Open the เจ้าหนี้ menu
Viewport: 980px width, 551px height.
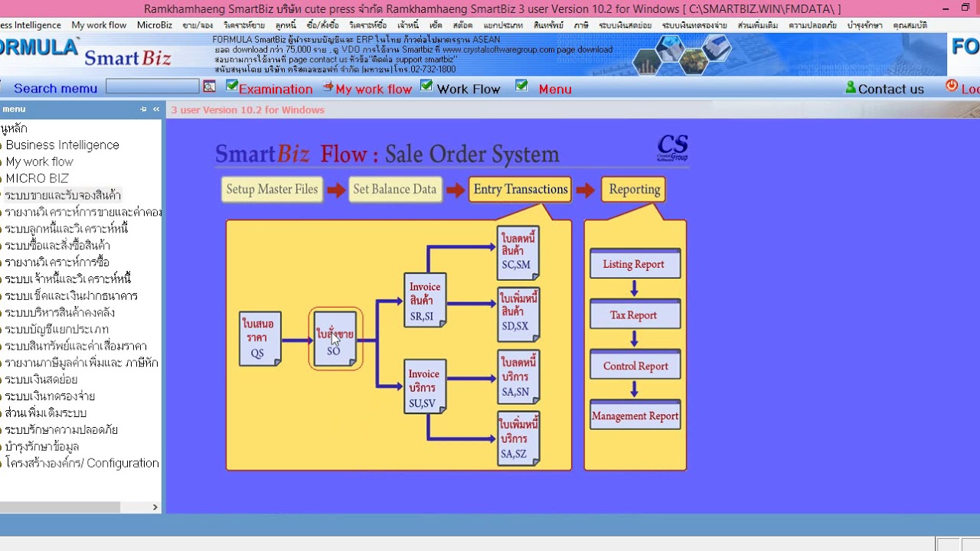click(x=408, y=25)
